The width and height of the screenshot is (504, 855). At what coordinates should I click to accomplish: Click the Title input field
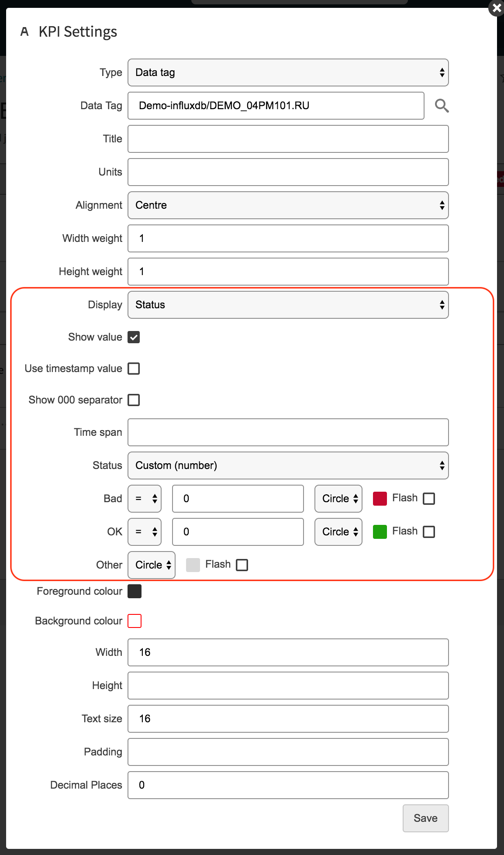(x=288, y=139)
